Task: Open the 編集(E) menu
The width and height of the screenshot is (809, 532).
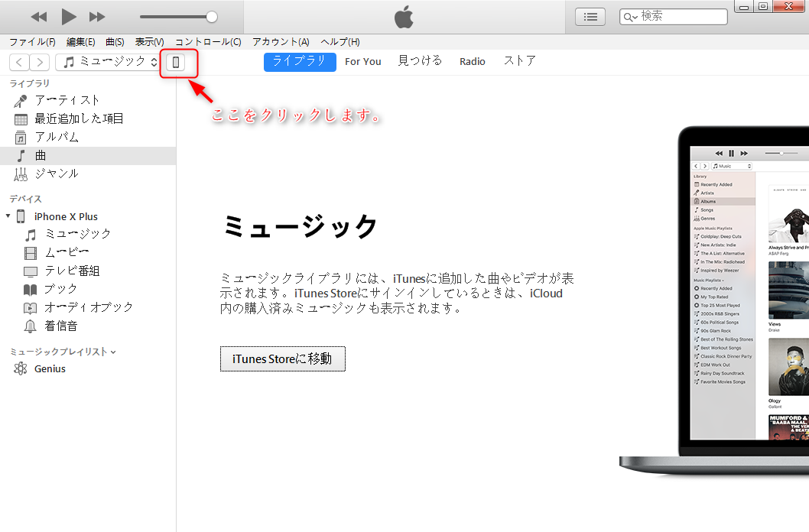Action: (x=80, y=42)
